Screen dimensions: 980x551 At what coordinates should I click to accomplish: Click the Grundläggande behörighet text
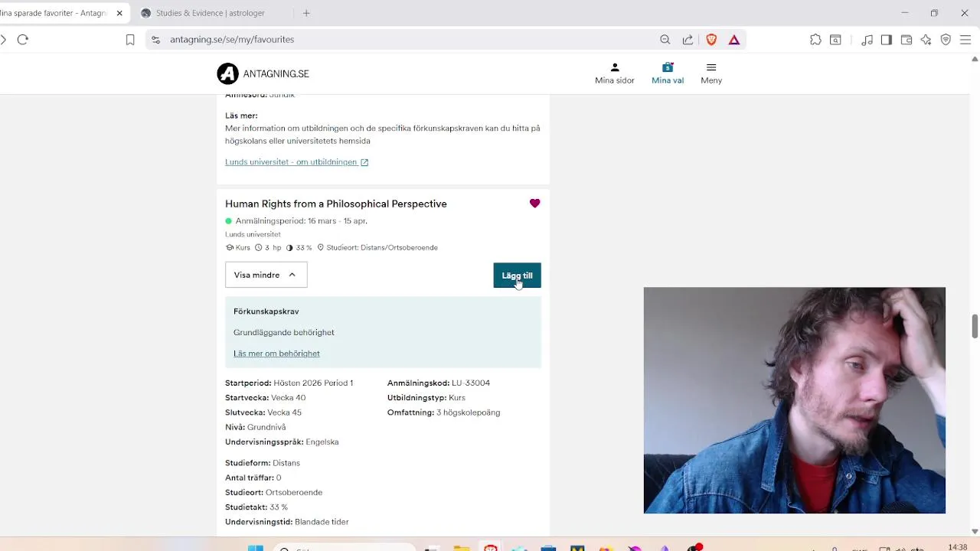coord(284,332)
